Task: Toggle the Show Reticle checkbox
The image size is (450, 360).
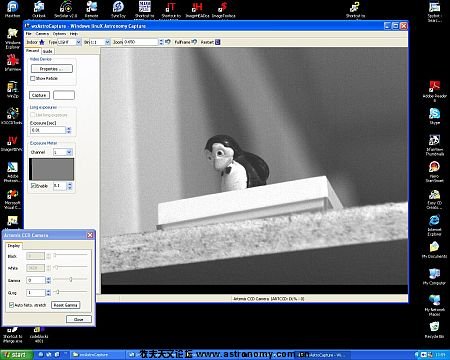Action: (33, 78)
